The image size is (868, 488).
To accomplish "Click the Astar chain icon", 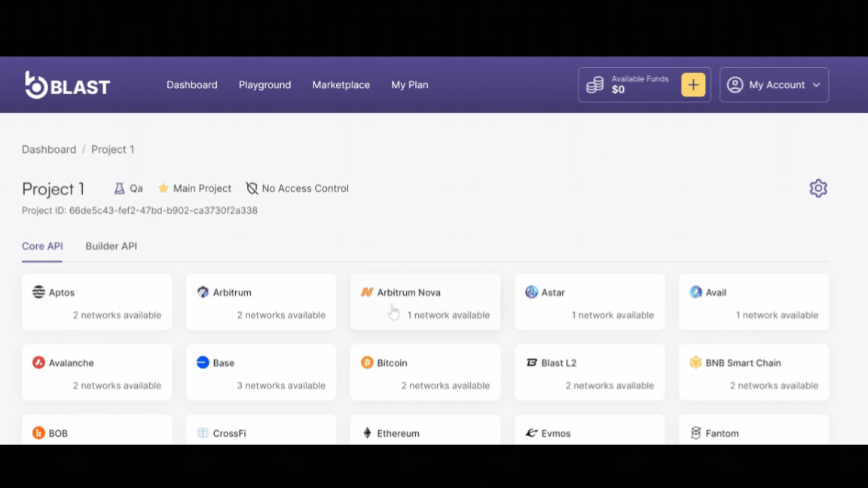I will point(531,291).
